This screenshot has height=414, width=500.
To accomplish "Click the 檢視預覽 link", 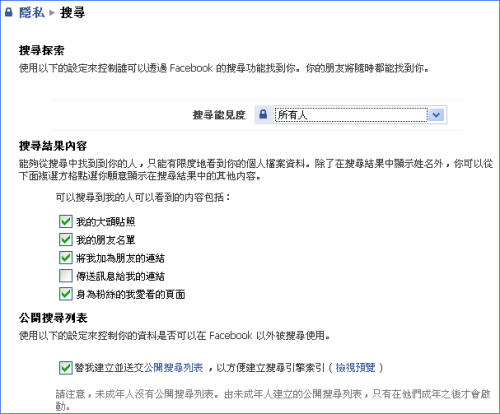I will click(355, 368).
